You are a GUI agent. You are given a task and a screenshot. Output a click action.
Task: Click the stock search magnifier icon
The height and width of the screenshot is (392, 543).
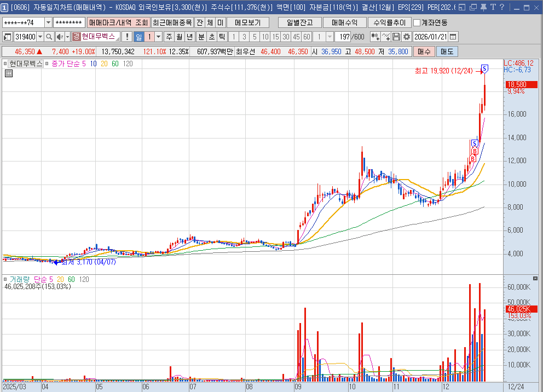(x=49, y=37)
